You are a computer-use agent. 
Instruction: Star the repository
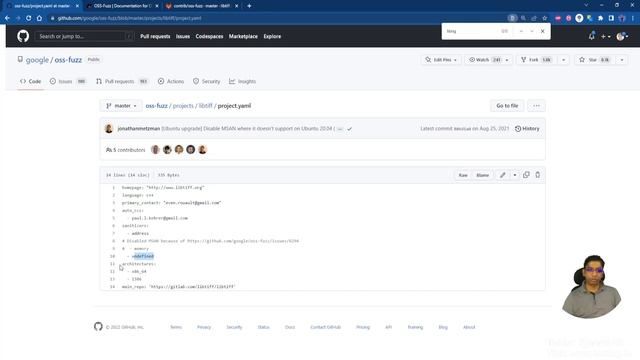coord(594,60)
